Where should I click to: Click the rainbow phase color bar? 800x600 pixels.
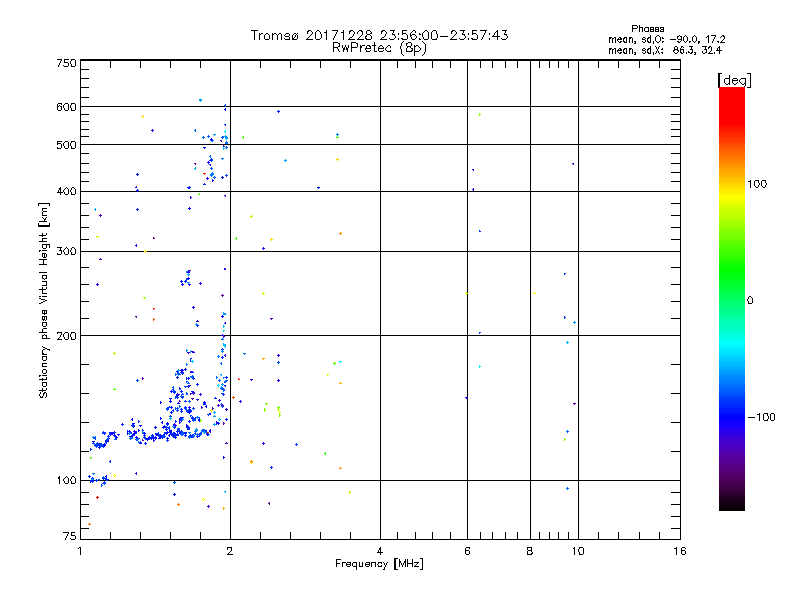click(x=732, y=298)
